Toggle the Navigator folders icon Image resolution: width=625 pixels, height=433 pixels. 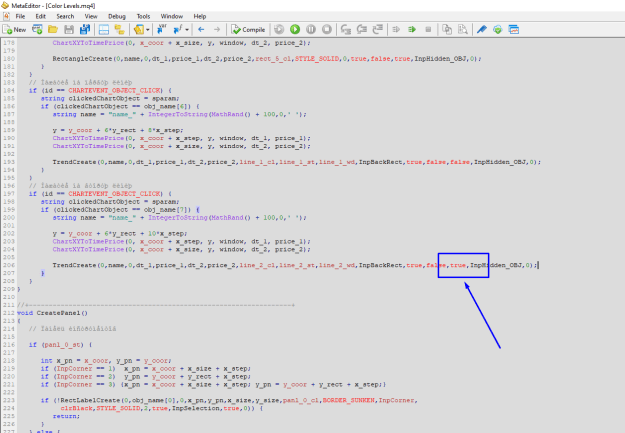pyautogui.click(x=119, y=30)
